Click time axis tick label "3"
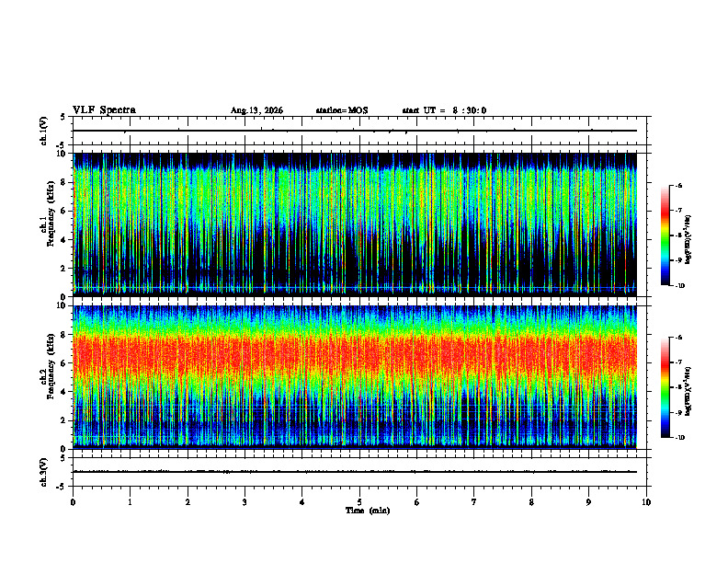Image resolution: width=728 pixels, height=563 pixels. tap(245, 502)
